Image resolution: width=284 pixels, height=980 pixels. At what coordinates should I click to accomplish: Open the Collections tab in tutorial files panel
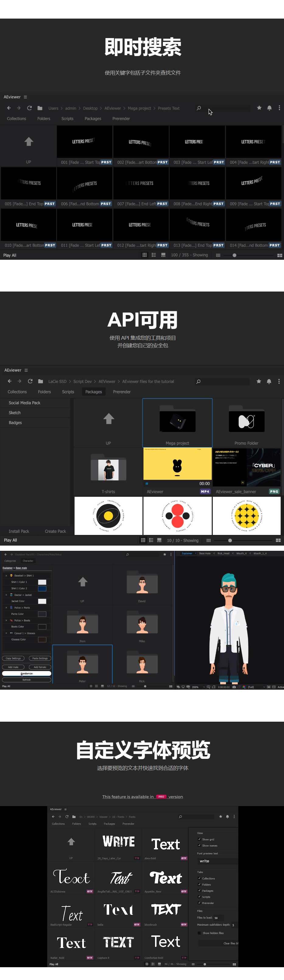click(x=17, y=392)
